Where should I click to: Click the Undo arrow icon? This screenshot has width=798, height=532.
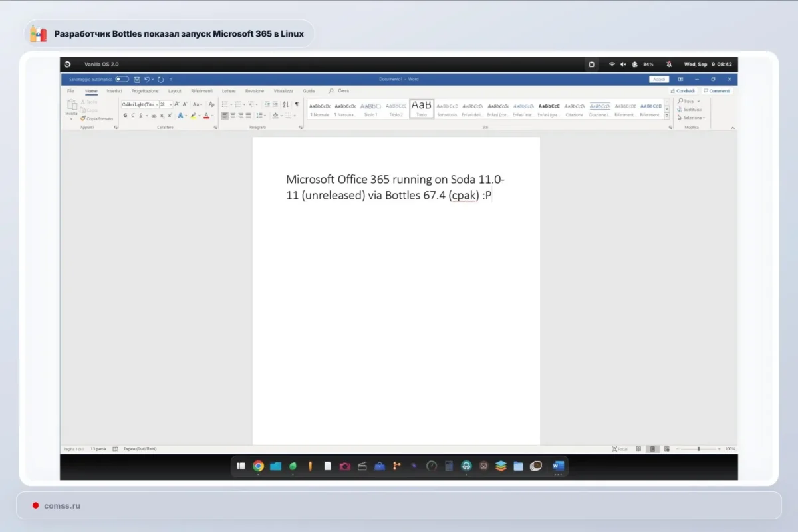(147, 79)
